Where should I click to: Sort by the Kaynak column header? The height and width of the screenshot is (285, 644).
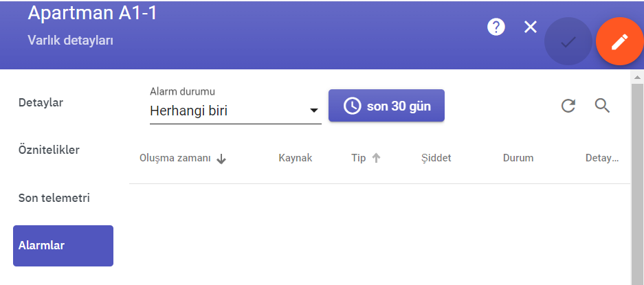pos(296,158)
